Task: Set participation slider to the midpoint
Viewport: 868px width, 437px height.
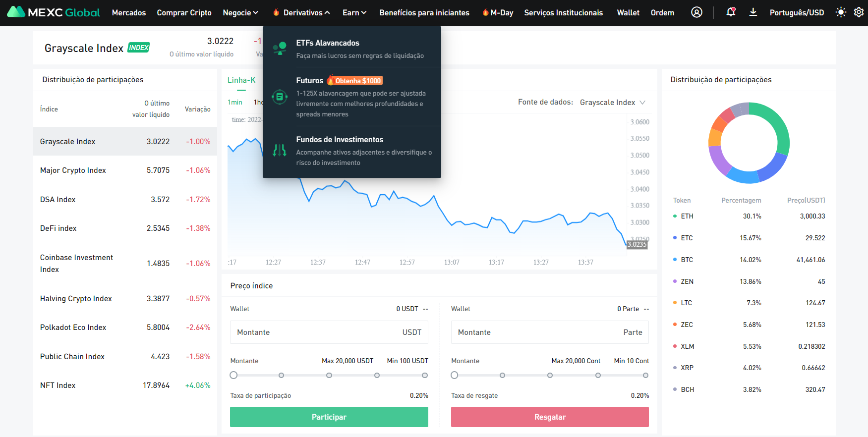Action: click(x=329, y=375)
